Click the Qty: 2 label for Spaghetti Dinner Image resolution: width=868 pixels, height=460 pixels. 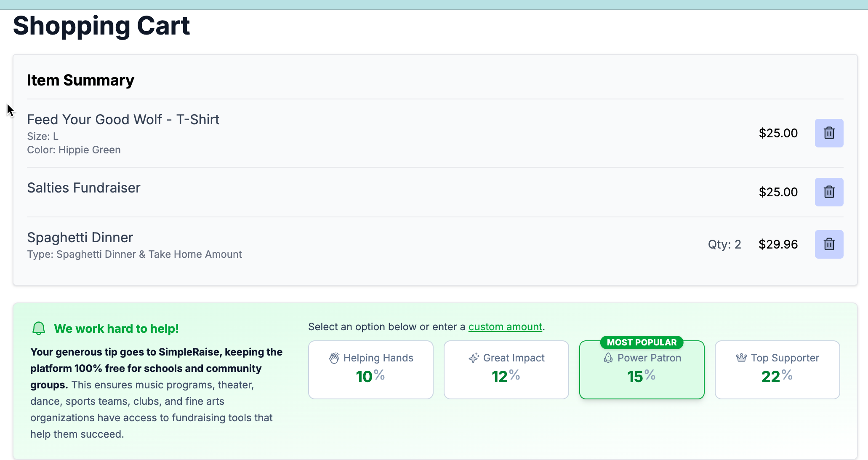[724, 244]
